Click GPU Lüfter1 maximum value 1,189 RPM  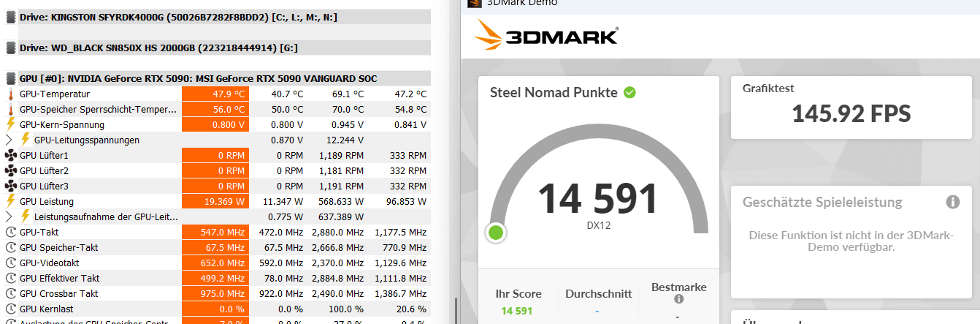341,156
